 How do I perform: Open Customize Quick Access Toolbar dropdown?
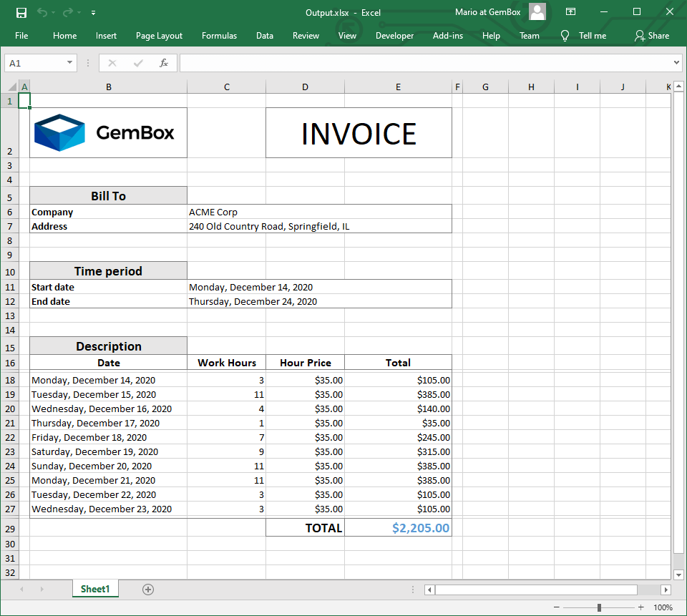94,12
